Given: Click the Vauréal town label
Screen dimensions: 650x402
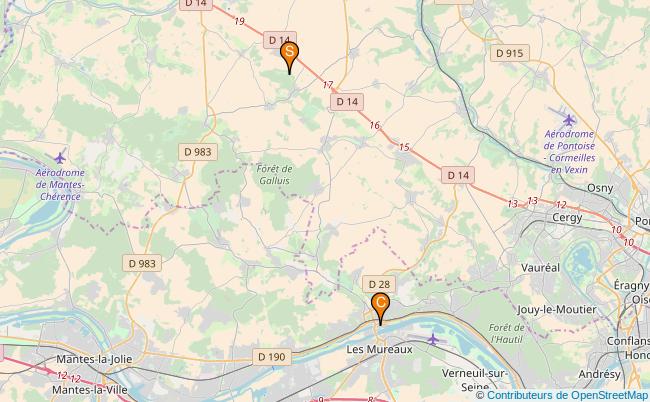Looking at the screenshot, I should (x=540, y=268).
